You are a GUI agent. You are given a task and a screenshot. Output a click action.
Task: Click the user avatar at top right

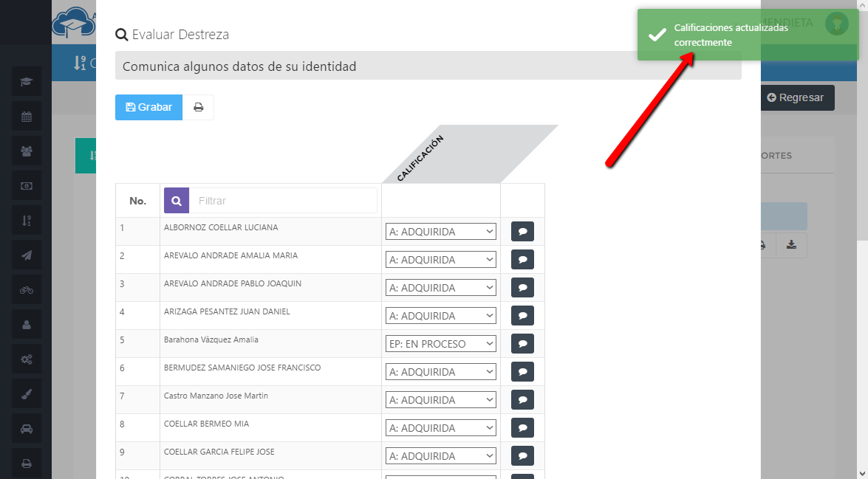pyautogui.click(x=836, y=23)
